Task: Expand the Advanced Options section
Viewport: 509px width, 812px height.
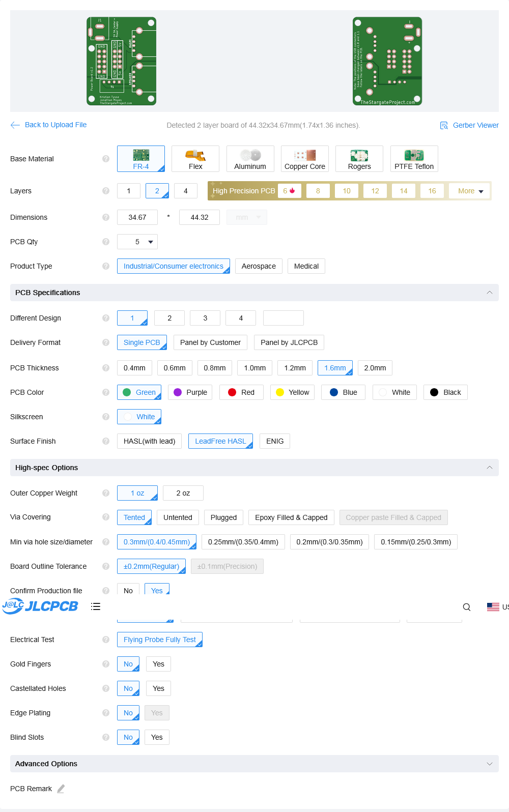Action: tap(489, 764)
